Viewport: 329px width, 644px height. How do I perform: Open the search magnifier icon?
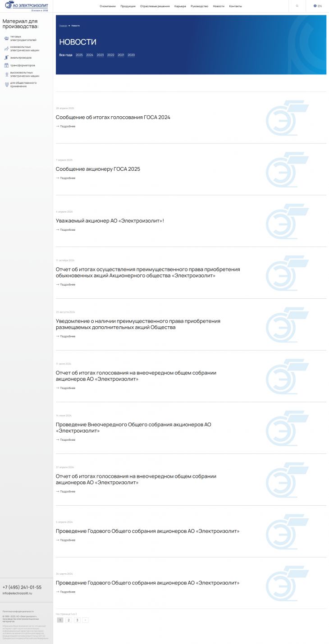tap(297, 6)
